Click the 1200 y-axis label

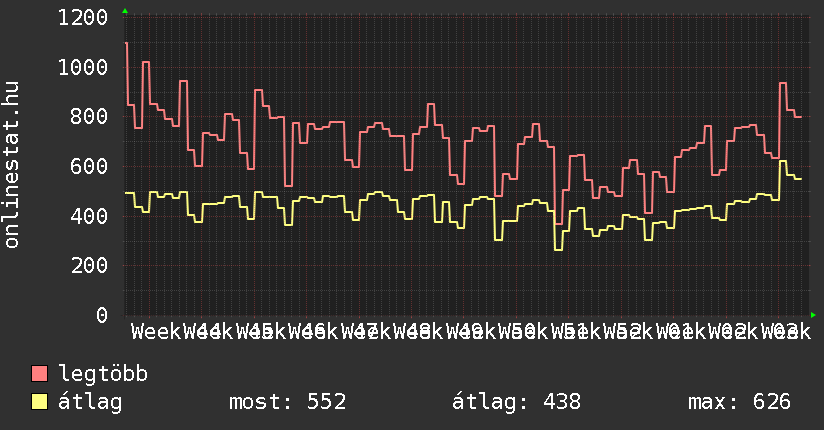83,18
